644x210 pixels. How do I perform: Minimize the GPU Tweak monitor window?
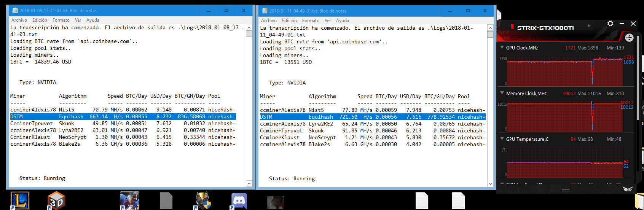pyautogui.click(x=622, y=24)
